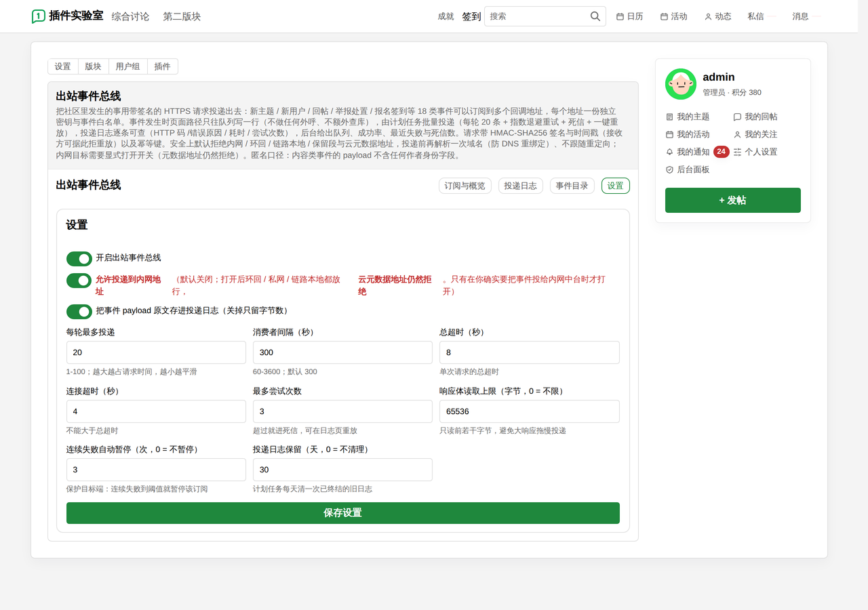The height and width of the screenshot is (610, 868).
Task: Open 动态 person icon link
Action: tap(708, 16)
